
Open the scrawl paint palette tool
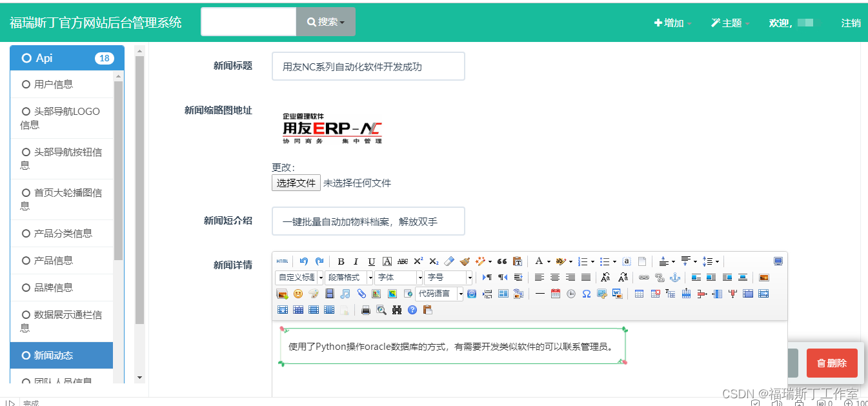313,294
